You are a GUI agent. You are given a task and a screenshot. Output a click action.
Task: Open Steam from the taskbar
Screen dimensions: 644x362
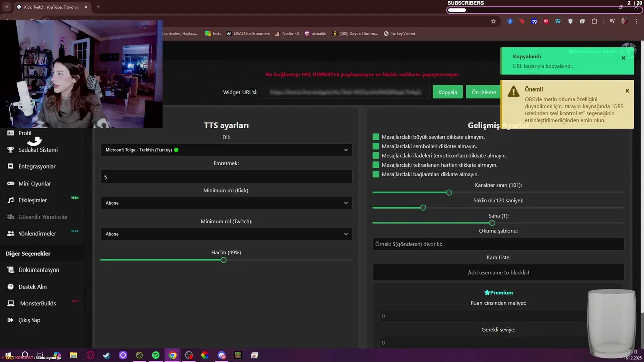(x=107, y=355)
